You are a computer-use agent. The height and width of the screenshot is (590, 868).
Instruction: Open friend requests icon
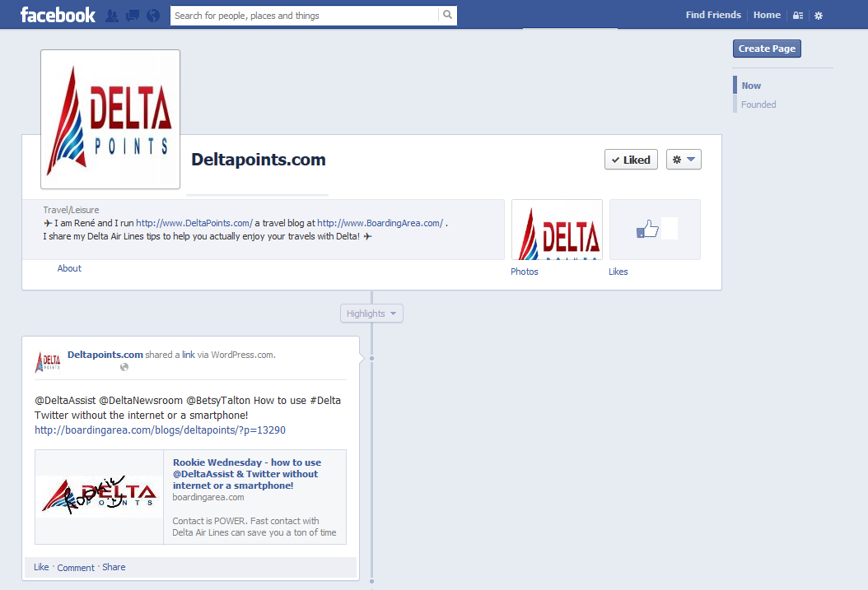[112, 16]
